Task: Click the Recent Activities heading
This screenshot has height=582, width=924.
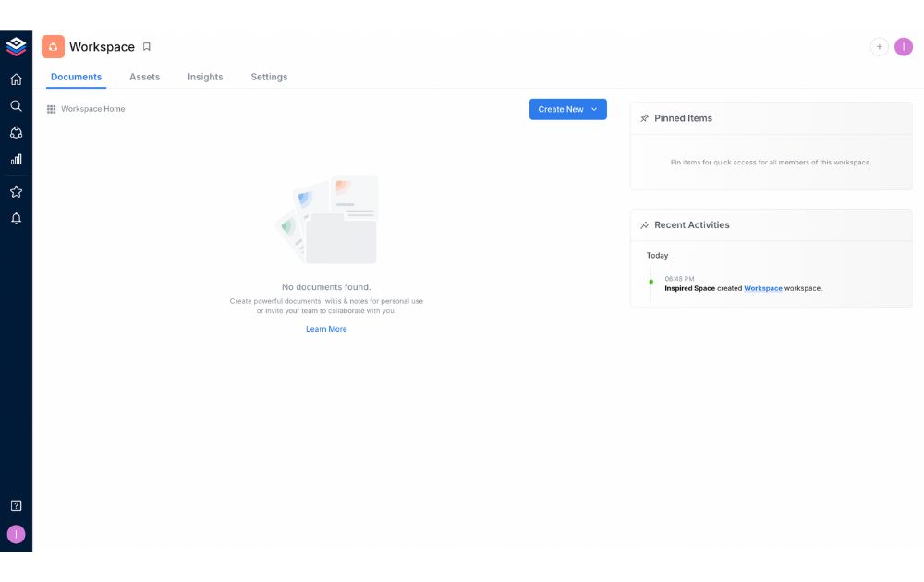Action: pos(692,225)
